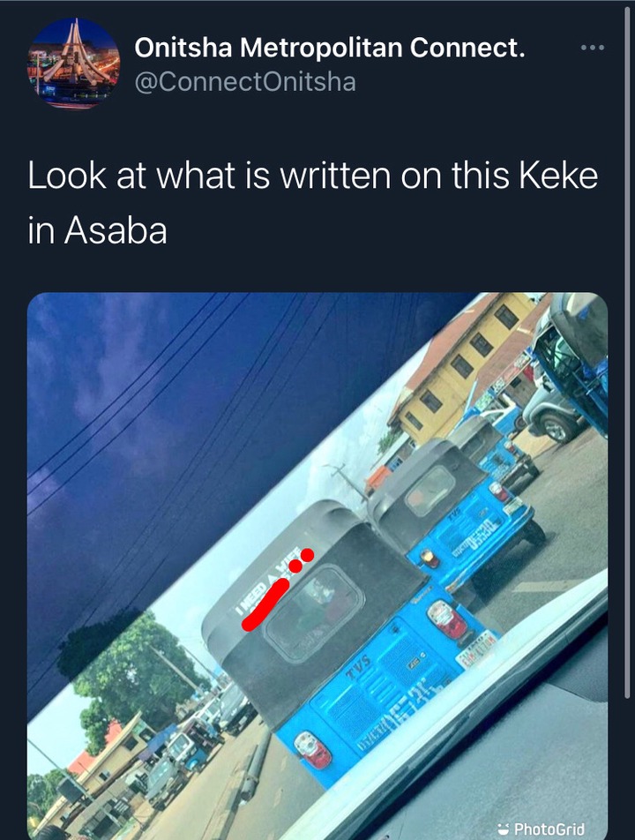Screen dimensions: 635x840
Task: Open Onitsha Metropolitan Connect profile avatar
Action: tap(73, 64)
